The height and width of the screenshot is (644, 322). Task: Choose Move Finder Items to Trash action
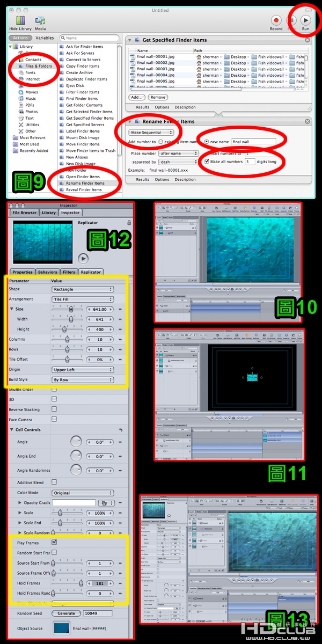coord(91,151)
